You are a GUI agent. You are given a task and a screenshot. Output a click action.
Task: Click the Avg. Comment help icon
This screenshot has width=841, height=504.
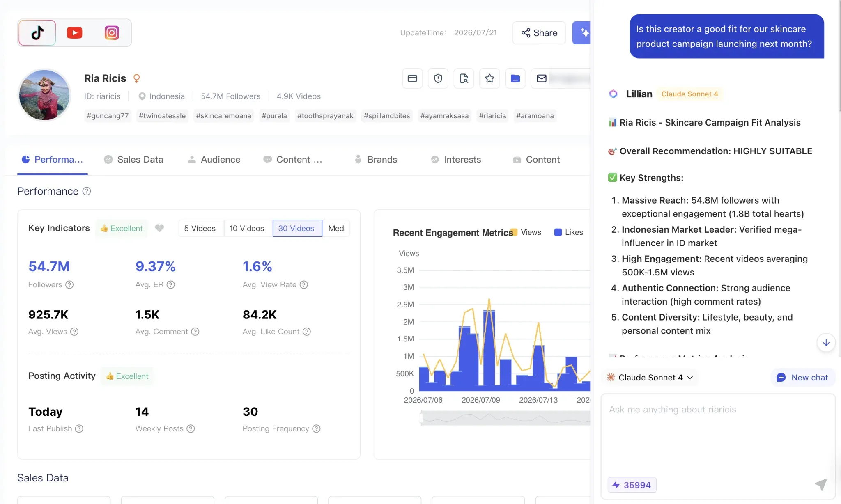(195, 332)
